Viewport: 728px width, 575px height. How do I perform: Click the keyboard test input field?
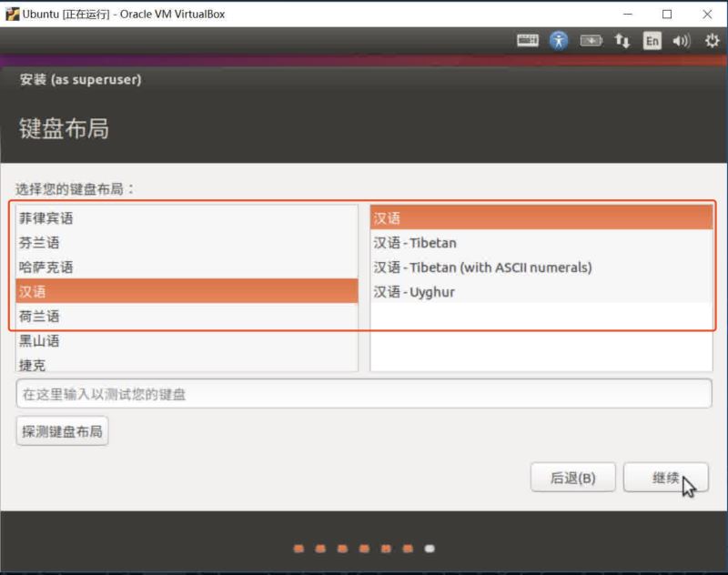[363, 394]
